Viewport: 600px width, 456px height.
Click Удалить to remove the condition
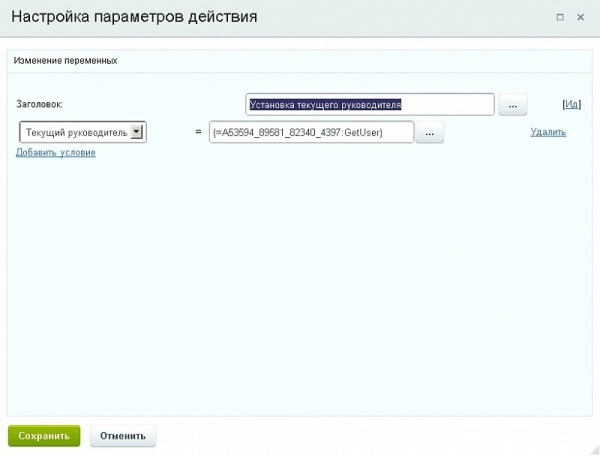tap(548, 132)
